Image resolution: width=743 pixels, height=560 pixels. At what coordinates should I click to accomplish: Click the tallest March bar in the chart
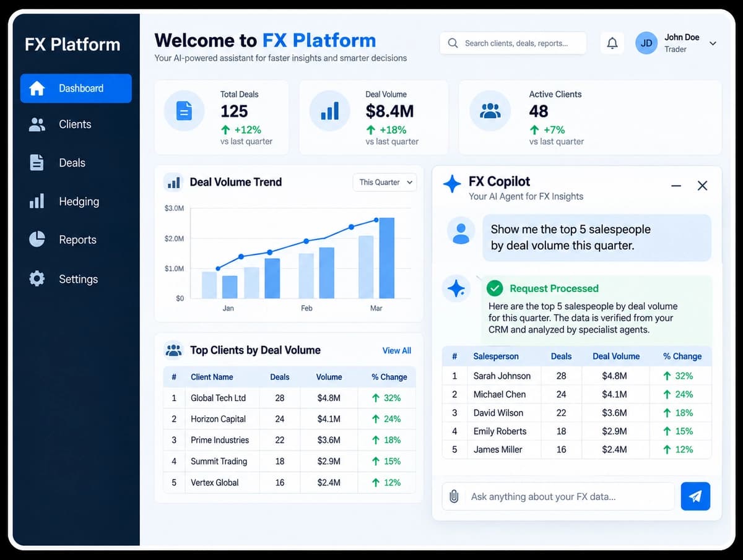click(x=386, y=258)
